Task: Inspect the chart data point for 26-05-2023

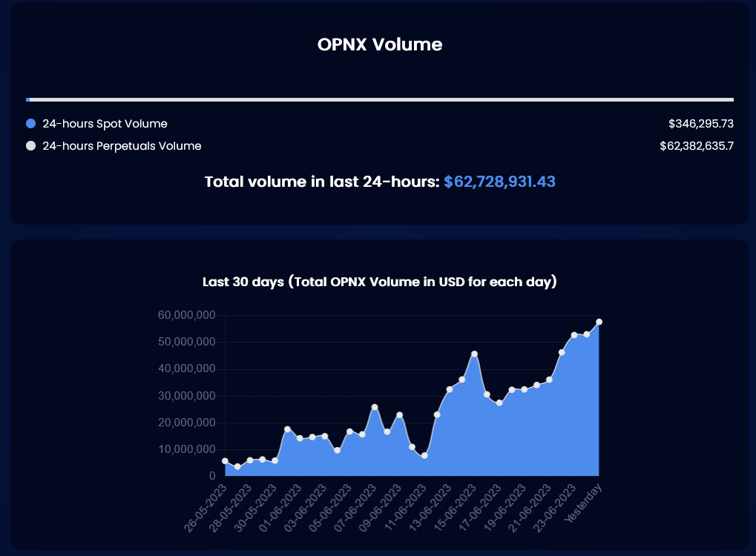Action: (x=225, y=461)
